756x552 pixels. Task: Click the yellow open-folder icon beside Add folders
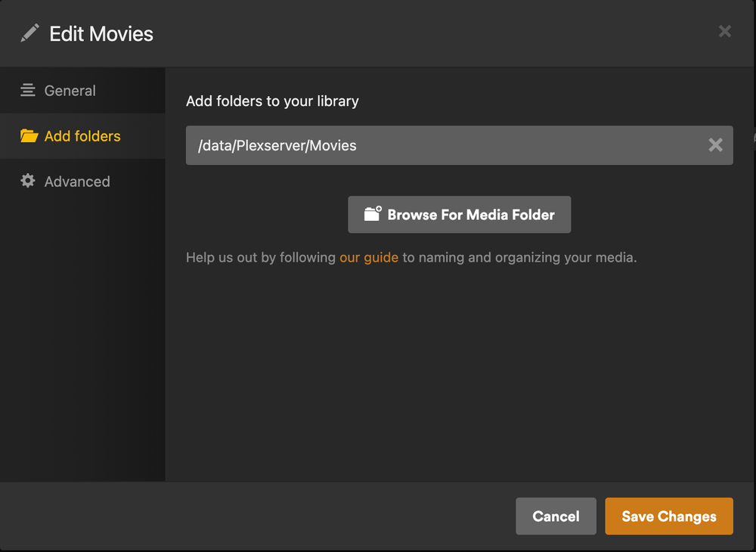[x=28, y=136]
